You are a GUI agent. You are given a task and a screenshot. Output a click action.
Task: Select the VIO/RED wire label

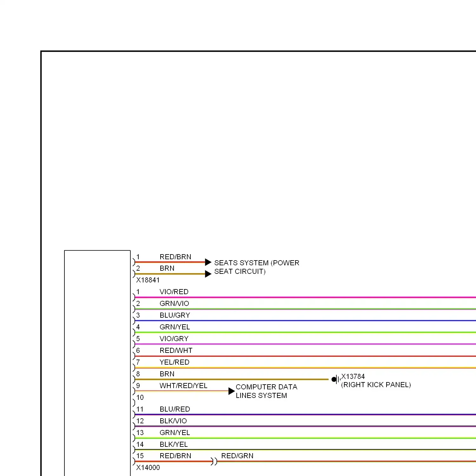(174, 292)
